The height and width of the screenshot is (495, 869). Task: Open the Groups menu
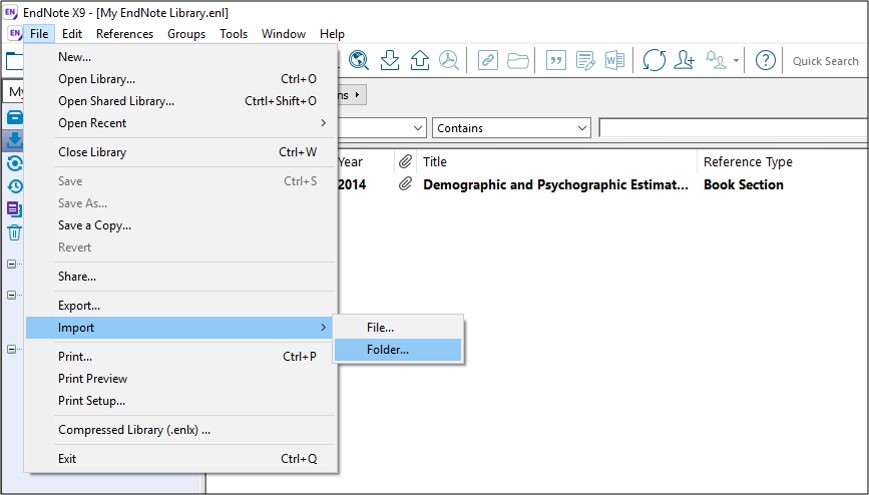pos(186,34)
